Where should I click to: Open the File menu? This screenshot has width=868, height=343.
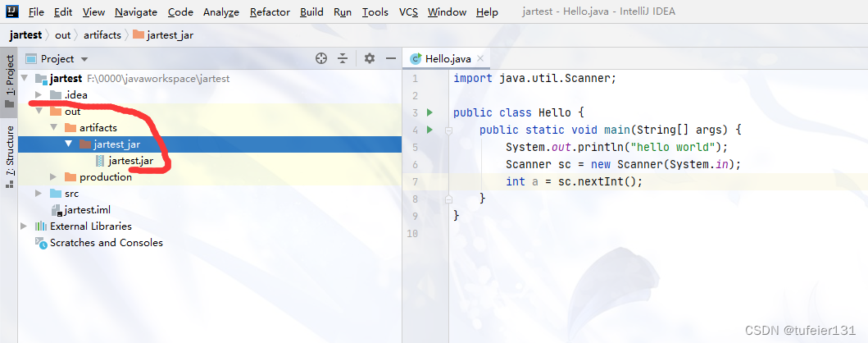coord(35,11)
